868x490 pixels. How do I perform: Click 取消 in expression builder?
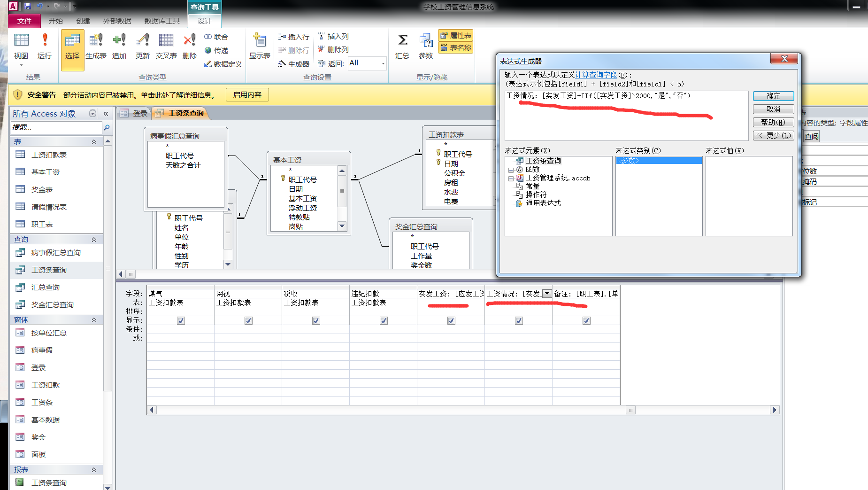coord(773,109)
